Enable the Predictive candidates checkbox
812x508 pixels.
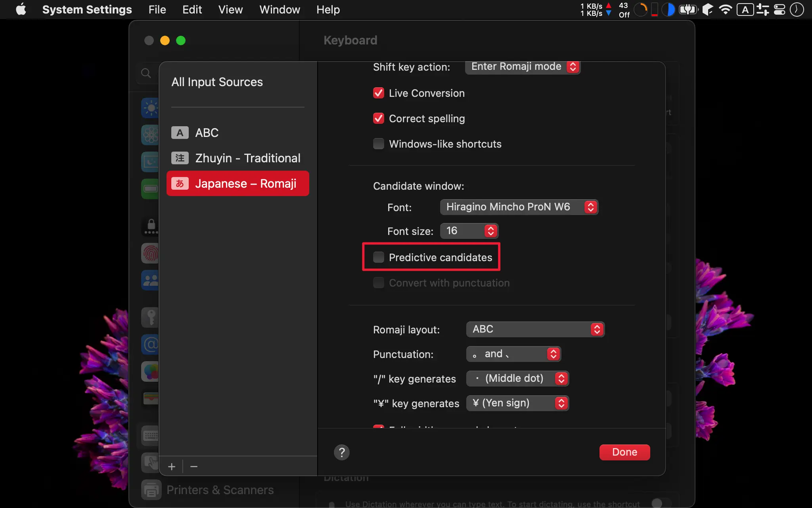click(379, 257)
